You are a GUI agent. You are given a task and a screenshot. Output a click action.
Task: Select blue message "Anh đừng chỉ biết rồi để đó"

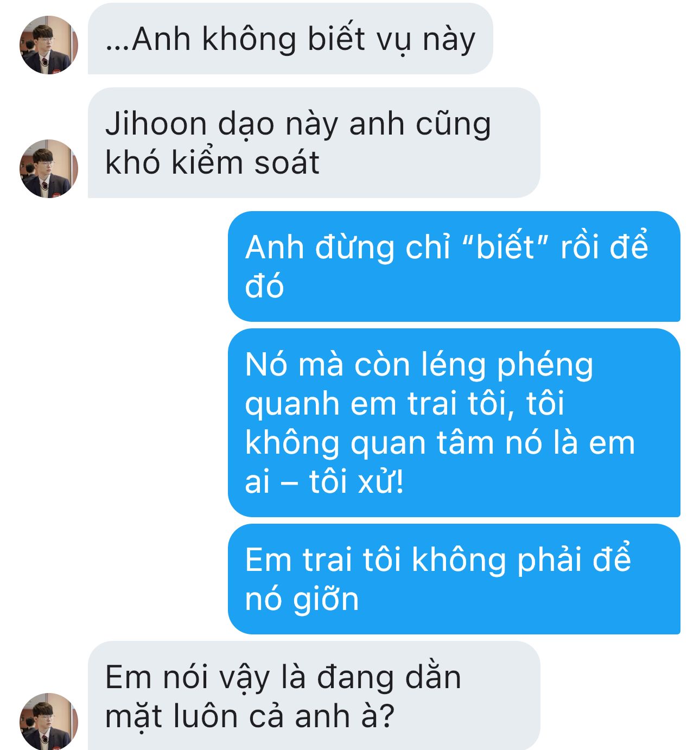[x=454, y=266]
